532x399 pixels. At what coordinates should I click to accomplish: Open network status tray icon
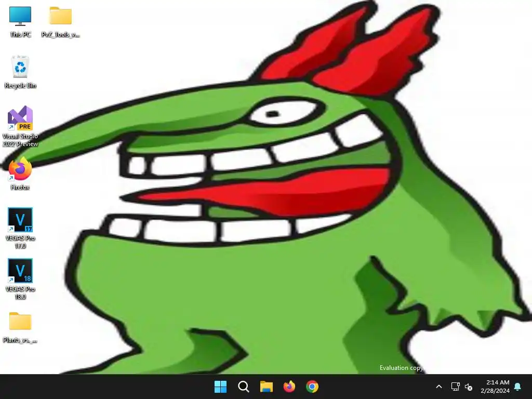[x=455, y=387]
